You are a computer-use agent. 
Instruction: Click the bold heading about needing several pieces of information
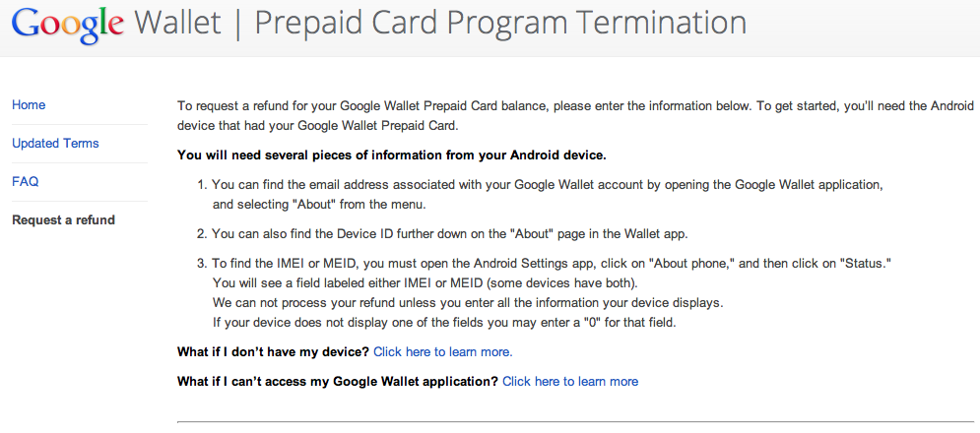click(x=391, y=155)
